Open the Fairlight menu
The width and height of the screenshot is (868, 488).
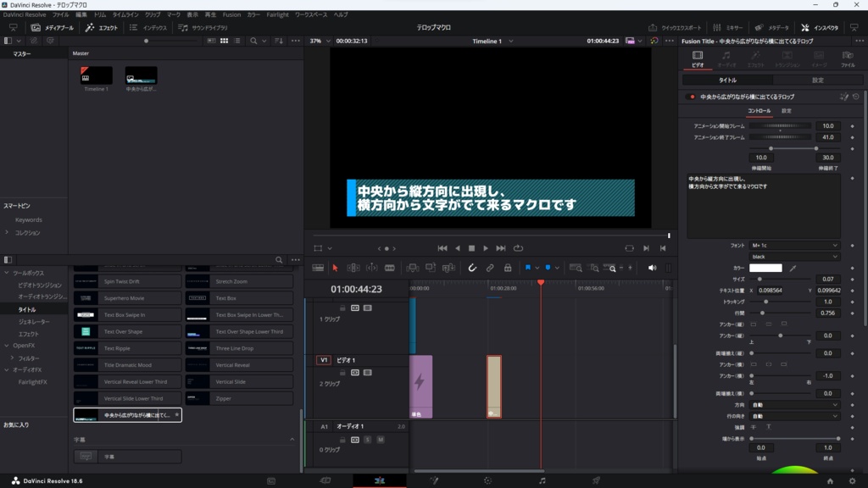click(277, 15)
